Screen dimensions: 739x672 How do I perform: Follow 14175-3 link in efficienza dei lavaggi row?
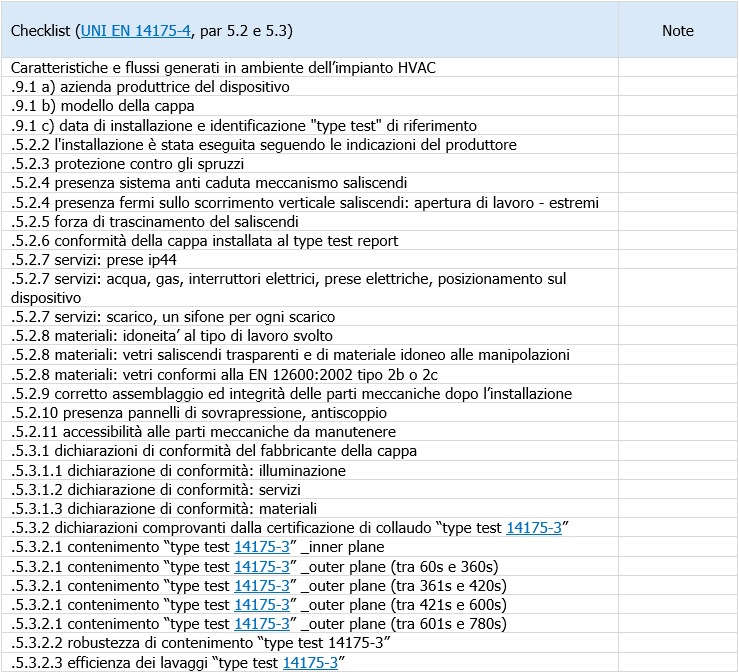coord(311,662)
